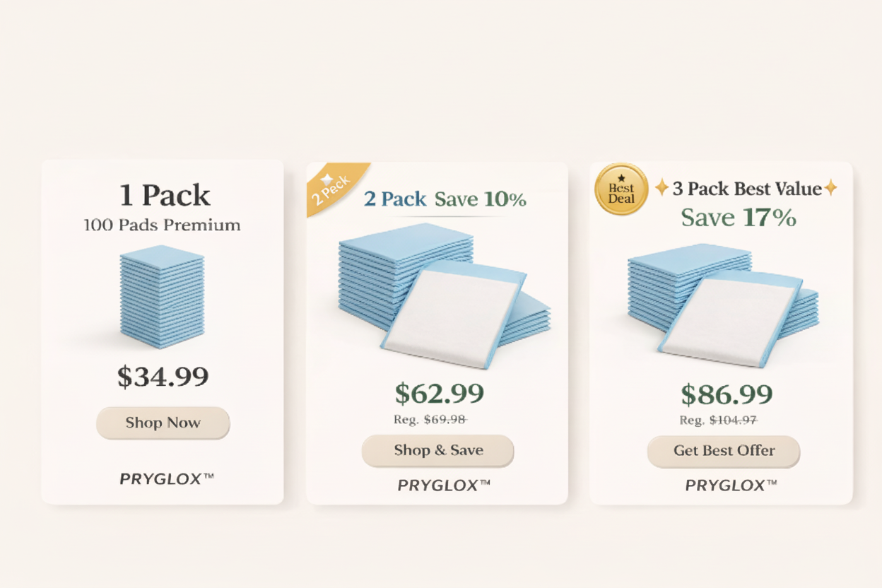882x588 pixels.
Task: Select the single pad stack image
Action: tap(162, 296)
